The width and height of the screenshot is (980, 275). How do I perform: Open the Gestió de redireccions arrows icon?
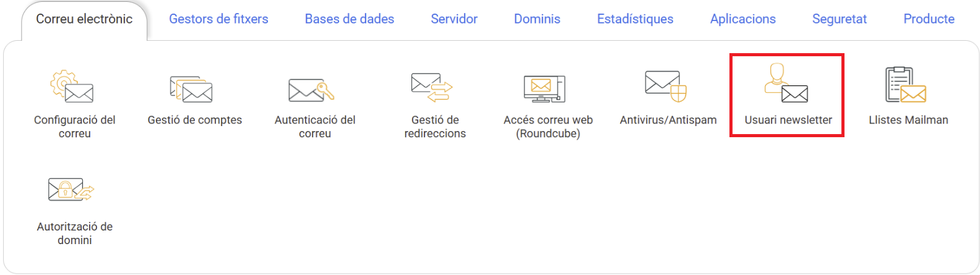pyautogui.click(x=432, y=87)
